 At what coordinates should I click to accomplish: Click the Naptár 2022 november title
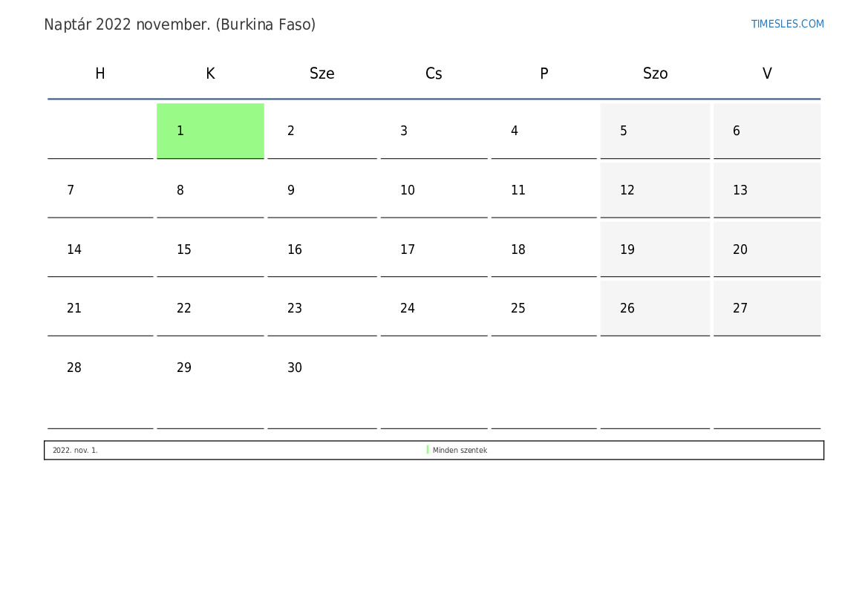[x=180, y=25]
